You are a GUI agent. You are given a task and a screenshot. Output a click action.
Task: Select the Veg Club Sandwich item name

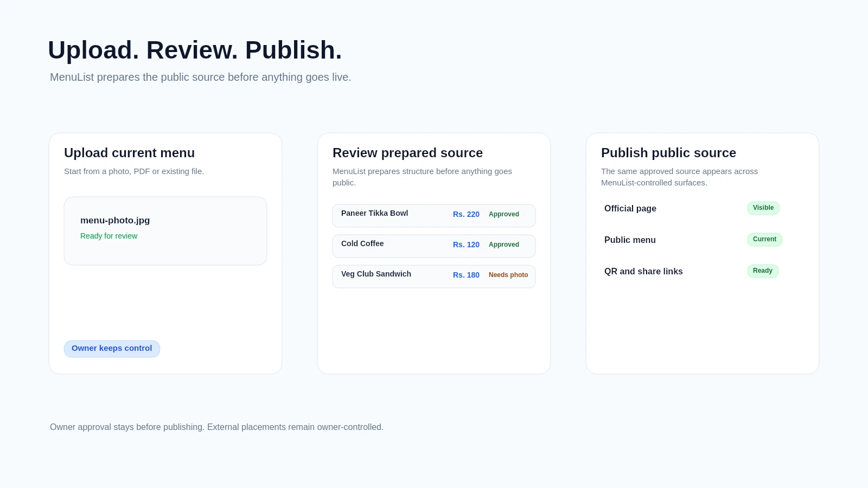click(376, 274)
